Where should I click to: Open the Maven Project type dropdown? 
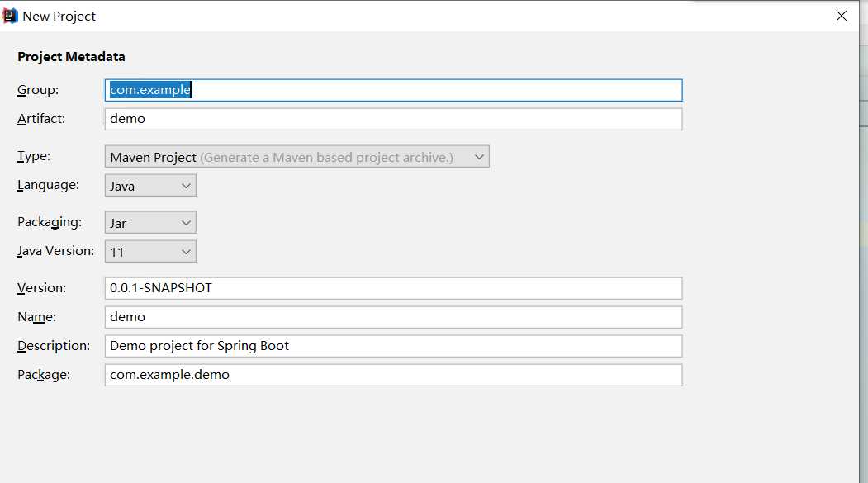(296, 157)
